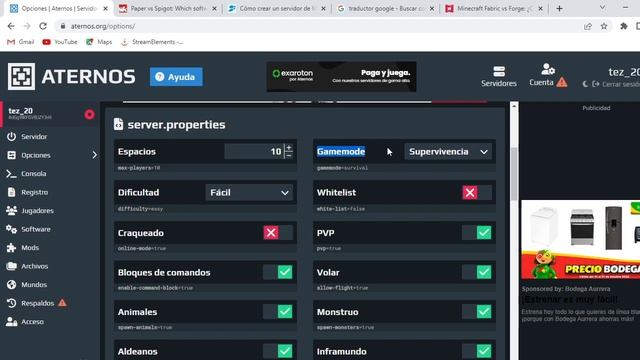Click the Precio Bodega appliance ad
This screenshot has width=640, height=360.
[x=580, y=239]
